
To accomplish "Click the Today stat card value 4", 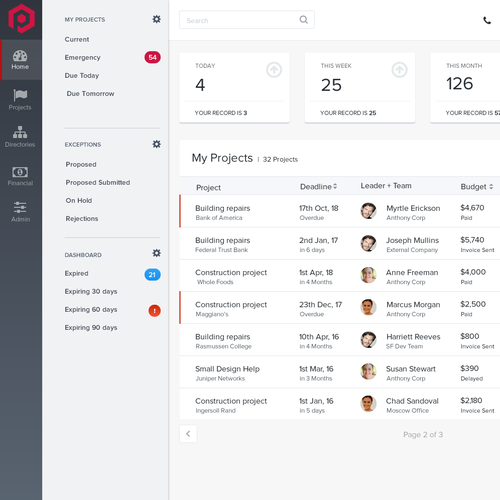I will click(x=200, y=85).
